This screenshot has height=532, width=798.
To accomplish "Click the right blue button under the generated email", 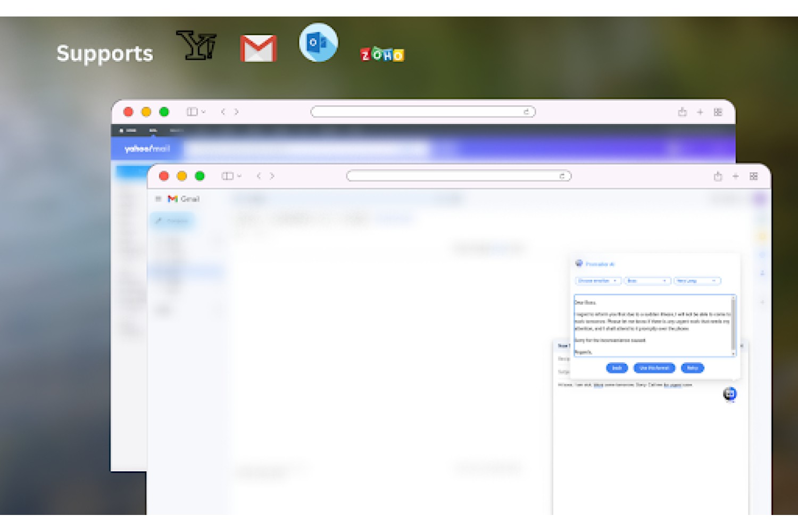I will 693,368.
